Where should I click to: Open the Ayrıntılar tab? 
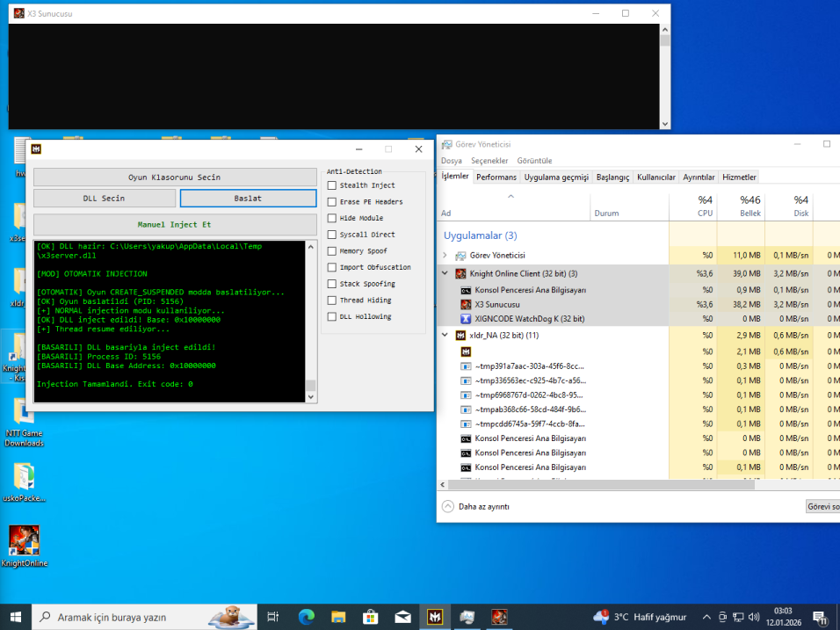click(699, 177)
